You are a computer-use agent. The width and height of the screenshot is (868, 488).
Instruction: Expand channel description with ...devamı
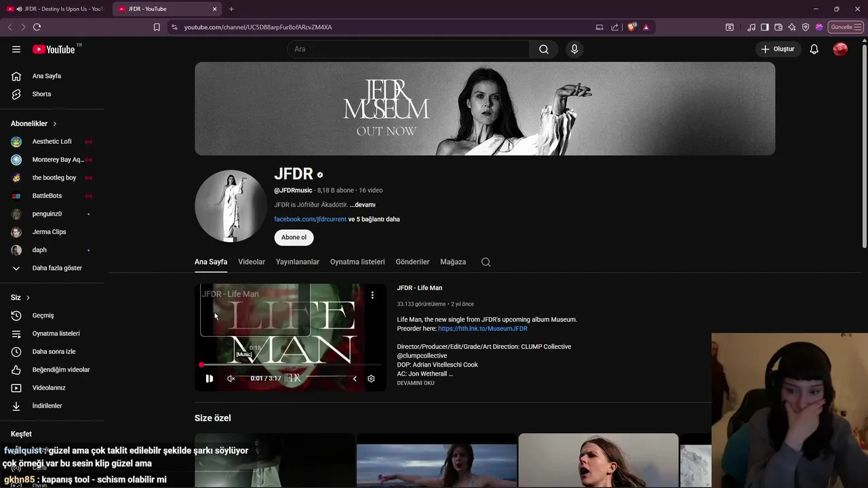[363, 205]
